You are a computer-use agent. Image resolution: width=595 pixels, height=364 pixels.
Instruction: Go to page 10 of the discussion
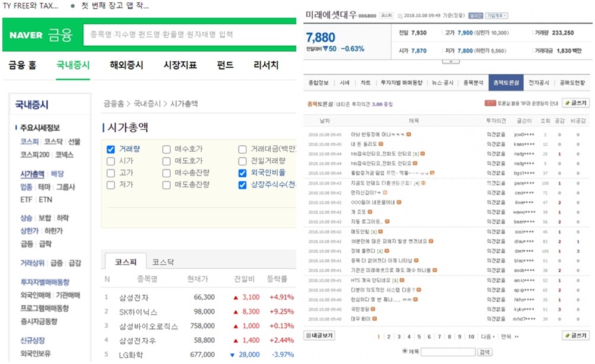[471, 336]
